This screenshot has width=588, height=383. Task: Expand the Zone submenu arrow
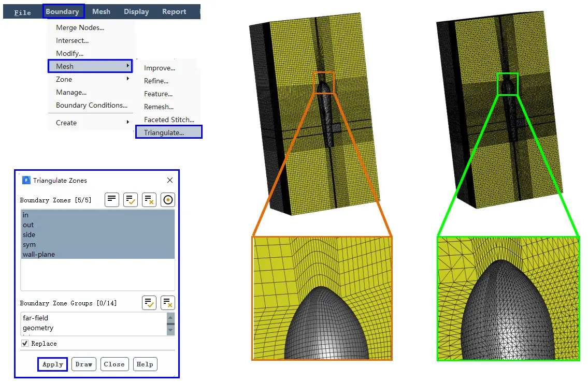pyautogui.click(x=128, y=79)
